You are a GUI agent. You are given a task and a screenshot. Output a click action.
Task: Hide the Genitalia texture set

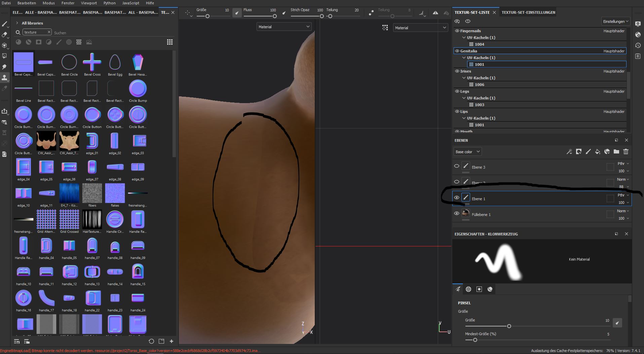point(457,51)
